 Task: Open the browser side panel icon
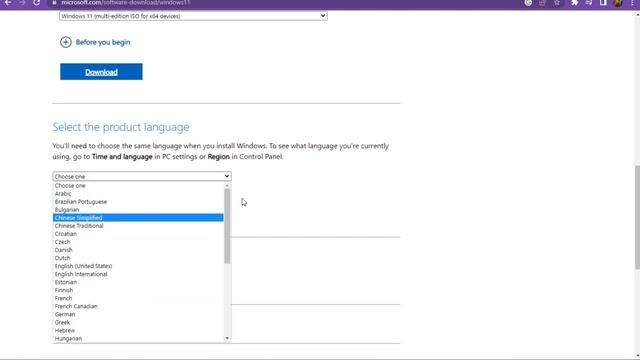[603, 2]
